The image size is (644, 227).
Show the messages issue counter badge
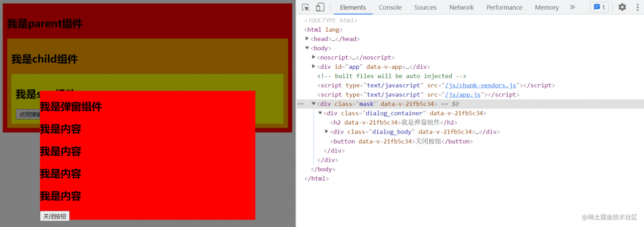pyautogui.click(x=600, y=7)
